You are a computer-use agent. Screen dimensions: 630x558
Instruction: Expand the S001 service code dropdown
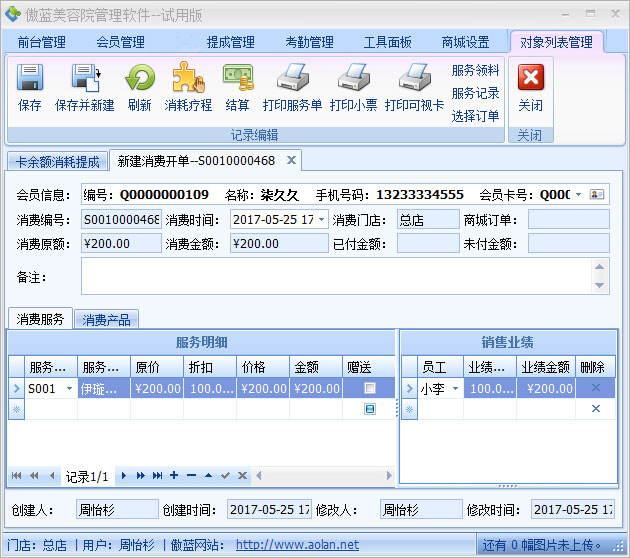pos(69,388)
